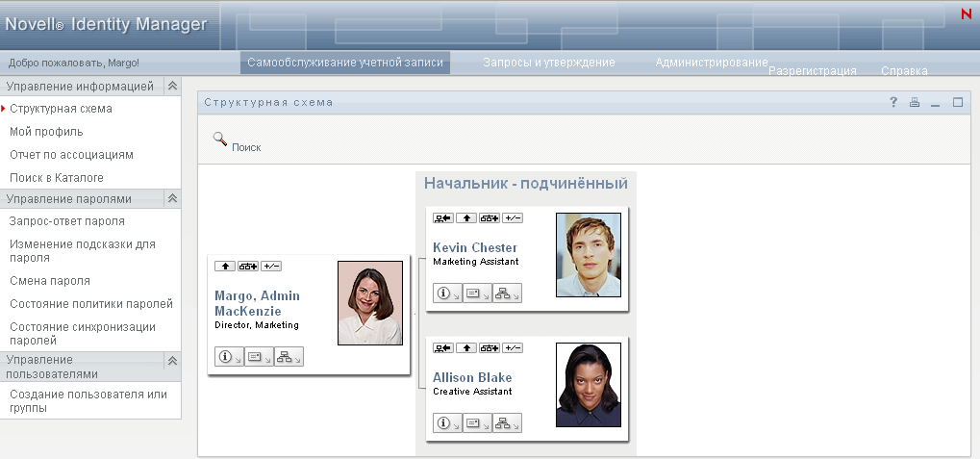Make Kevin Chester the new root

443,218
